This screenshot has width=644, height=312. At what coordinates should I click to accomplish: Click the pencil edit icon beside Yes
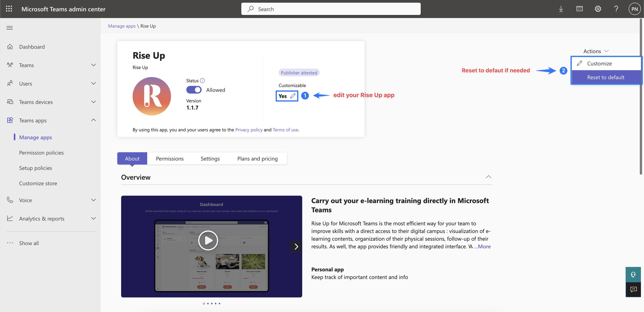point(293,96)
